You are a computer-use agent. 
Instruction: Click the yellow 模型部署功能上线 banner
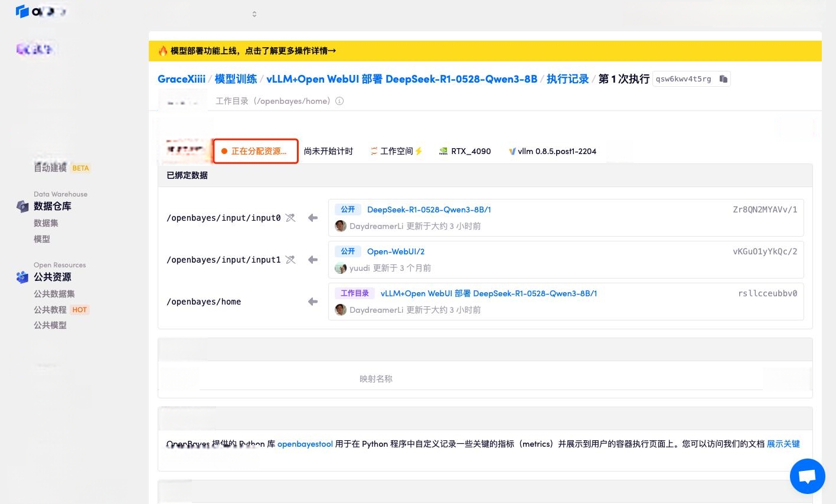pos(485,51)
